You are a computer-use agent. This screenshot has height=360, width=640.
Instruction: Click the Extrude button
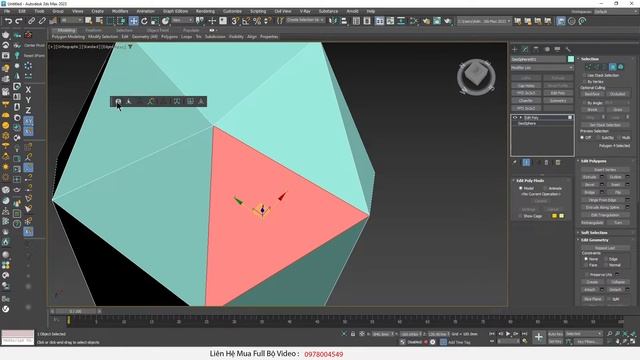[x=589, y=177]
